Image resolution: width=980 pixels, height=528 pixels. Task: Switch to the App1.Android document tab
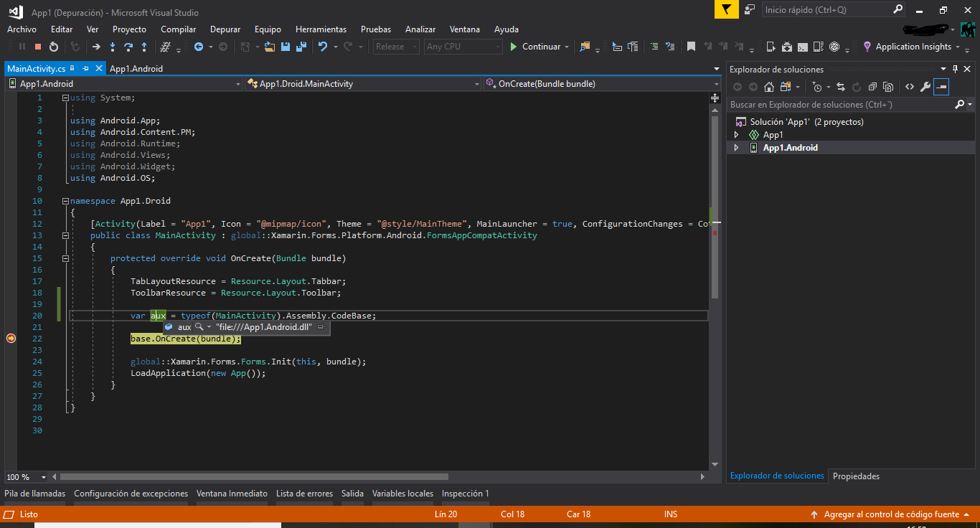(x=136, y=69)
